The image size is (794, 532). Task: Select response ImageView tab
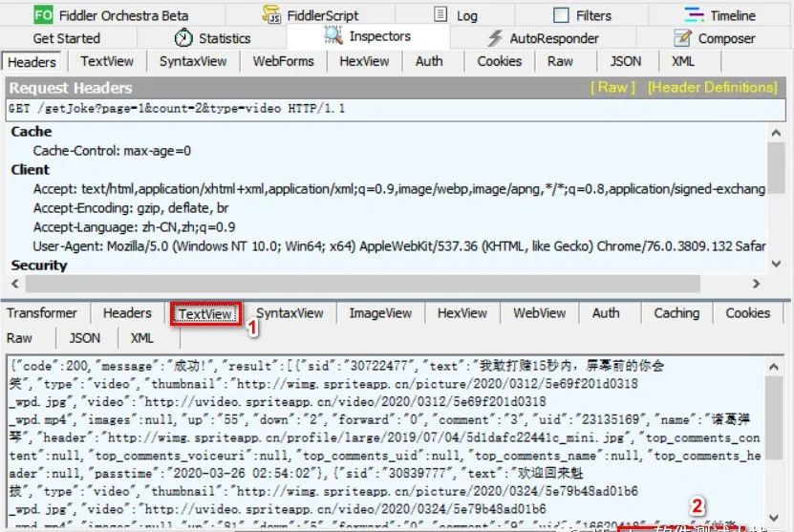pos(380,313)
